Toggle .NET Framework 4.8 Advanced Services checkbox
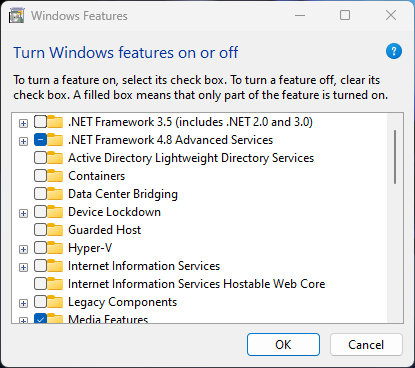Screen dimensions: 415x368 click(40, 140)
